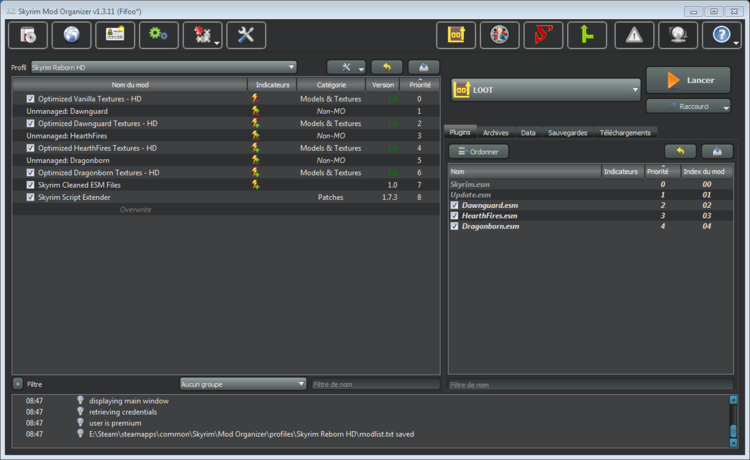Click flag icon of Skyrim Cleaned ESM Files
The image size is (750, 460).
pos(256,185)
